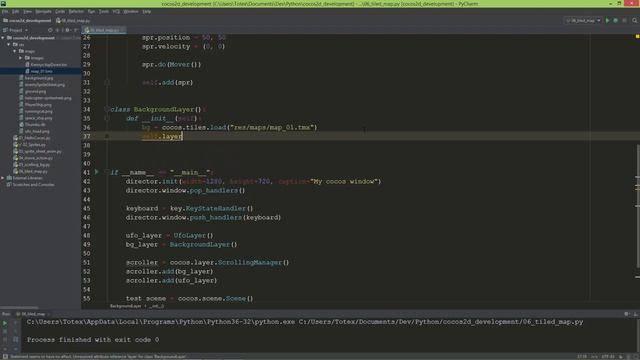
Task: Run the 06_tiled_map configuration with green play
Action: click(607, 20)
